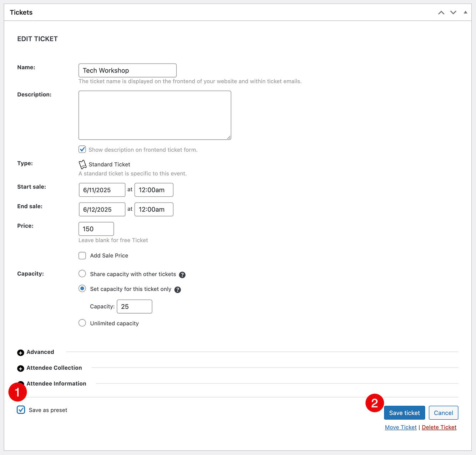Image resolution: width=476 pixels, height=455 pixels.
Task: Click plus icon beside Attendee Collection
Action: pos(21,369)
